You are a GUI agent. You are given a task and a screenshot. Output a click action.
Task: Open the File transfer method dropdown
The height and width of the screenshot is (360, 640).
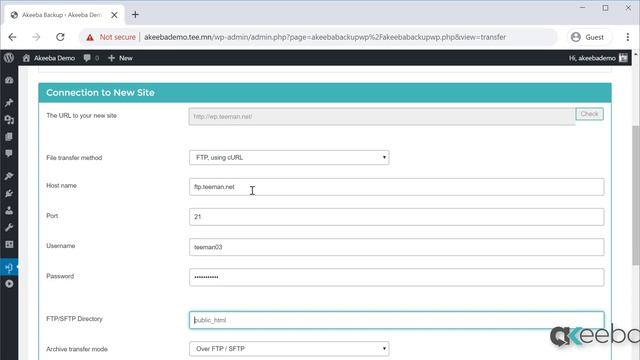289,158
